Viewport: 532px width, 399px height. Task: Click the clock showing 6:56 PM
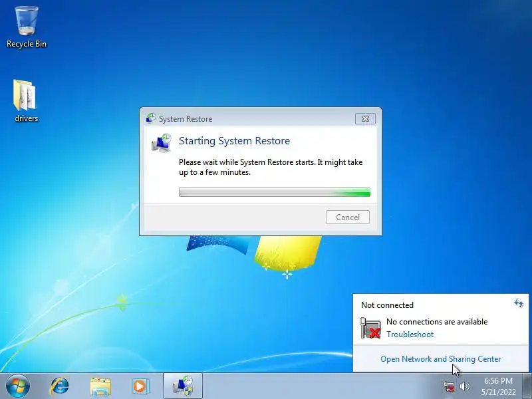coord(498,380)
